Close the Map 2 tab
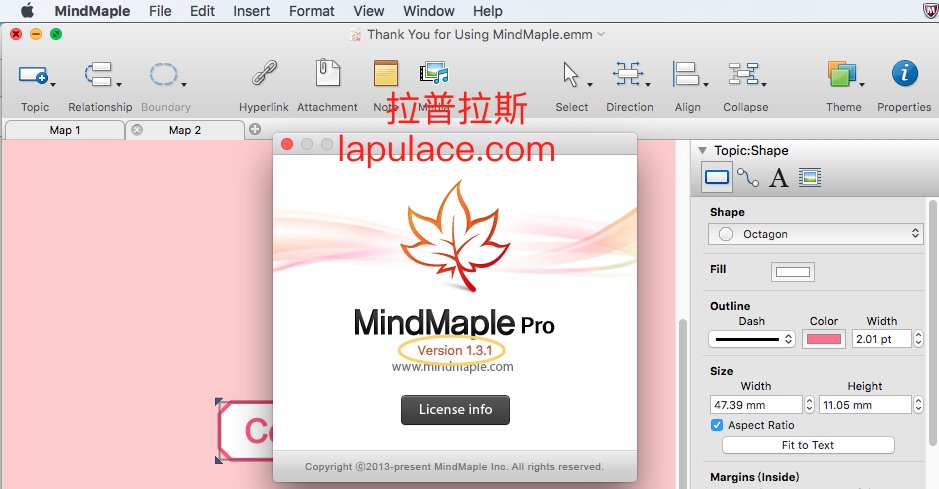This screenshot has height=489, width=939. (137, 130)
